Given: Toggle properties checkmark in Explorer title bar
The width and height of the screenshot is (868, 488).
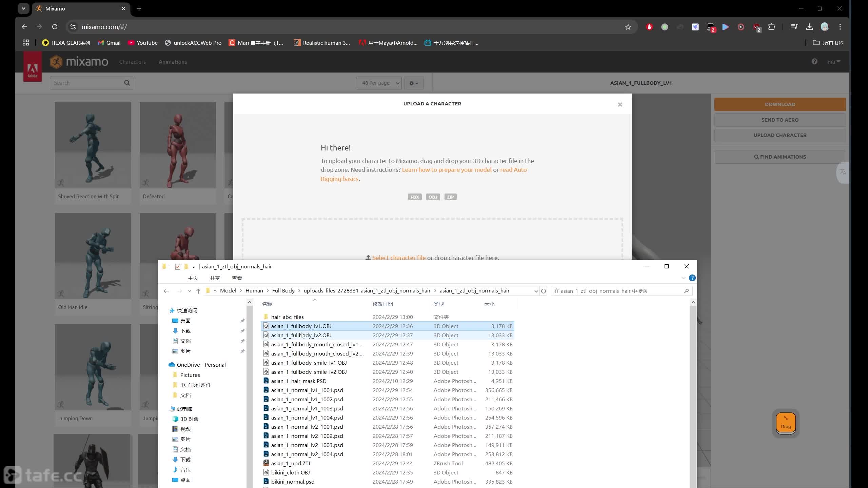Looking at the screenshot, I should pyautogui.click(x=178, y=267).
